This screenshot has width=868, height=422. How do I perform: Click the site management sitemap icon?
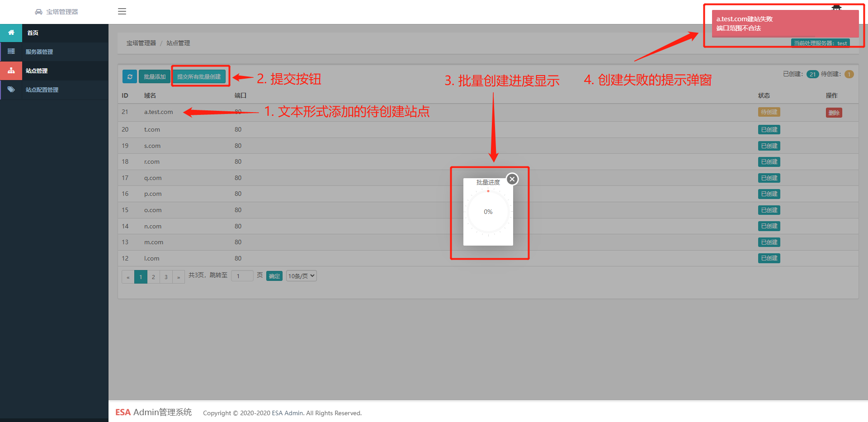pyautogui.click(x=11, y=71)
